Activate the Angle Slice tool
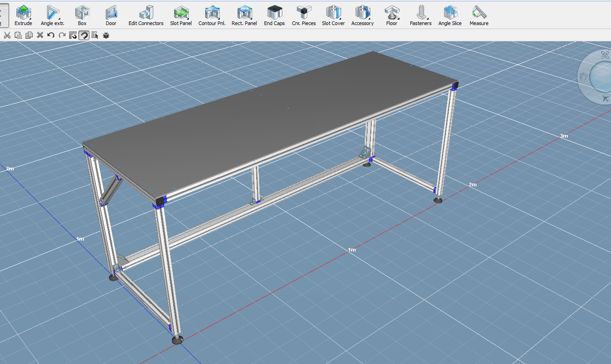The image size is (611, 364). pos(450,15)
